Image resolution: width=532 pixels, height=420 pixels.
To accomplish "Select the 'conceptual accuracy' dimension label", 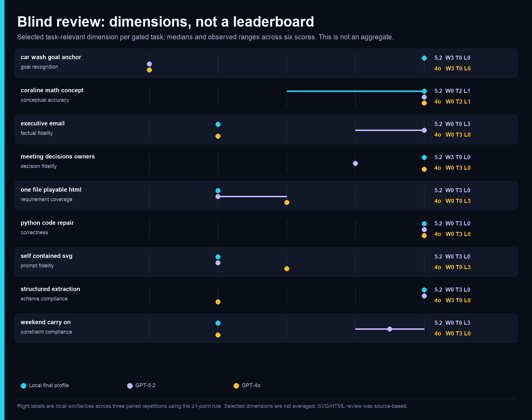I will 45,100.
